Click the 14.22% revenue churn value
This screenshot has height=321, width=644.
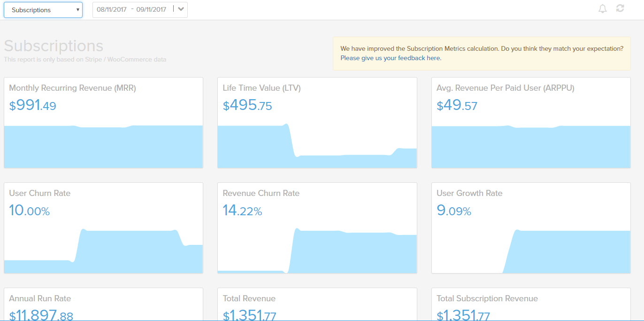[242, 211]
